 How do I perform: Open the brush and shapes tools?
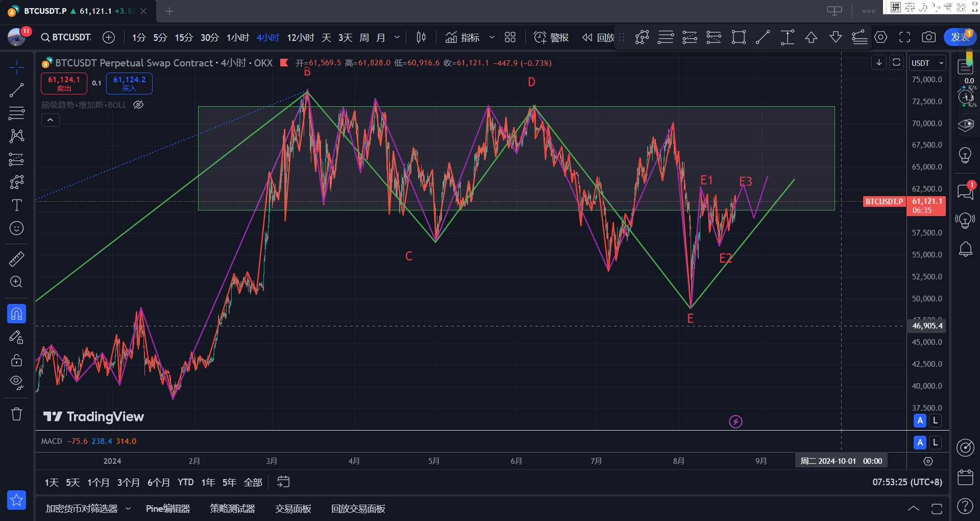pos(16,182)
